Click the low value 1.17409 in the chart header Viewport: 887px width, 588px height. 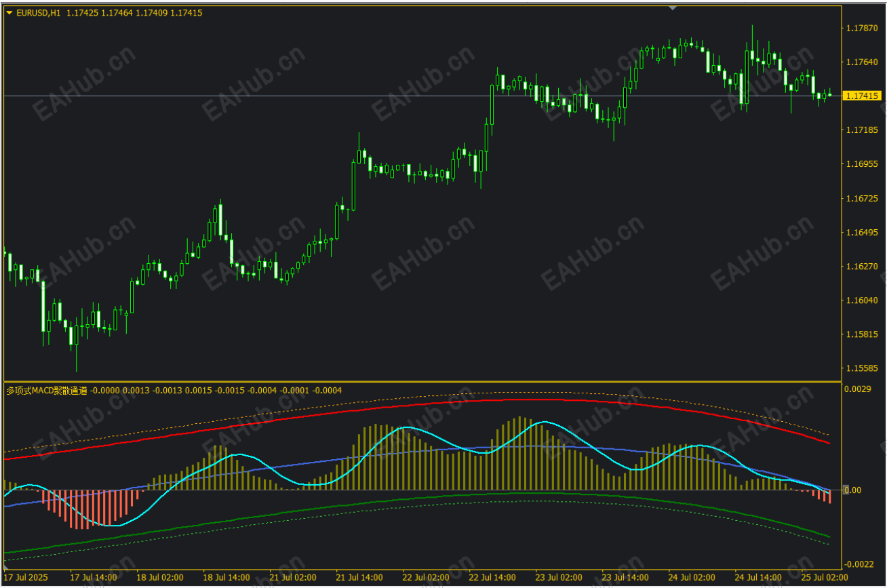click(x=151, y=13)
